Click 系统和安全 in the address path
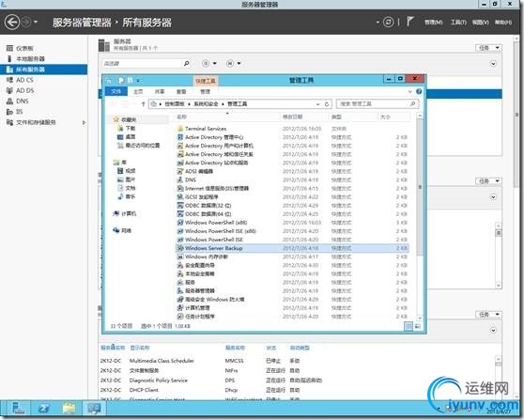This screenshot has width=524, height=420. point(206,104)
